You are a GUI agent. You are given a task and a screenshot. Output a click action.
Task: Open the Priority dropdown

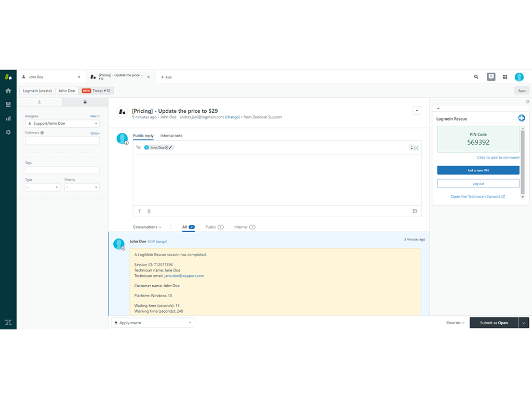82,188
